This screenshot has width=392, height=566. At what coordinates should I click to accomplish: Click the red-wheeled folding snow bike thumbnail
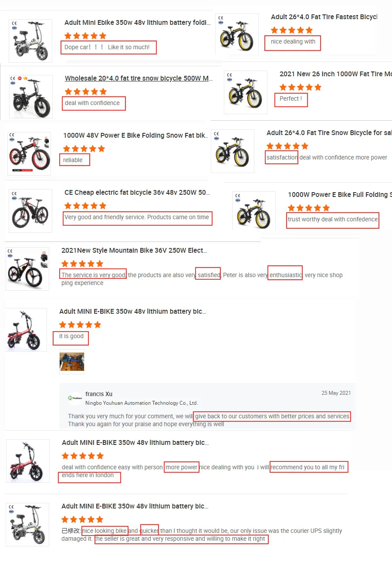pos(29,154)
